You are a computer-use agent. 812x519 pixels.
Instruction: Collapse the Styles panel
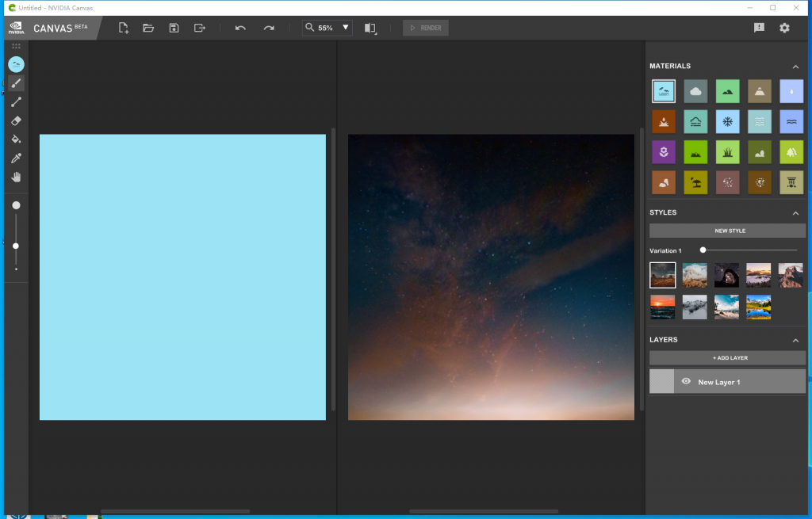click(x=795, y=213)
